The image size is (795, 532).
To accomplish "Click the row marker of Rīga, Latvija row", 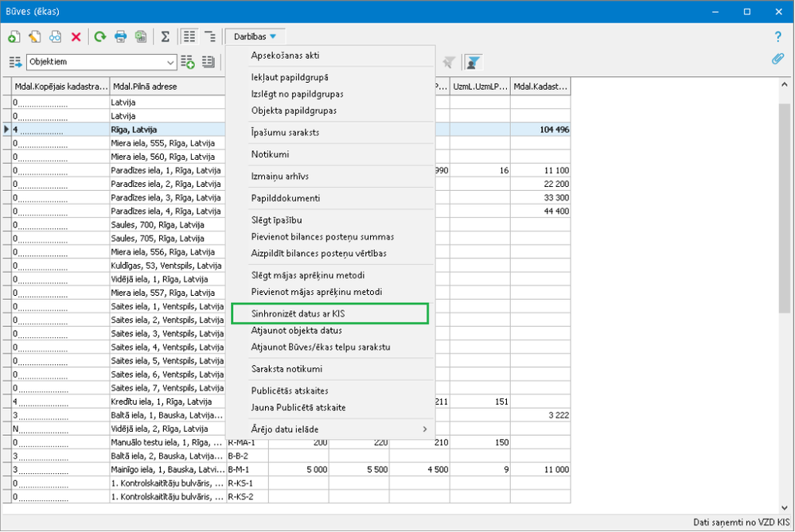I will [6, 130].
